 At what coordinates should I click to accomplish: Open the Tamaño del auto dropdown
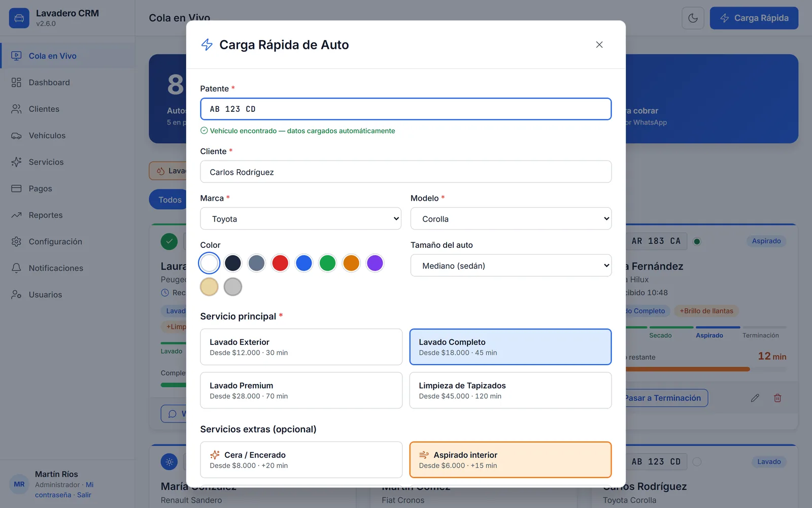coord(511,265)
